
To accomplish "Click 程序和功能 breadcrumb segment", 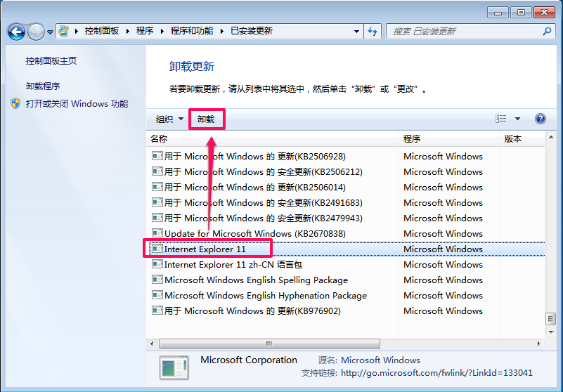I will tap(192, 31).
